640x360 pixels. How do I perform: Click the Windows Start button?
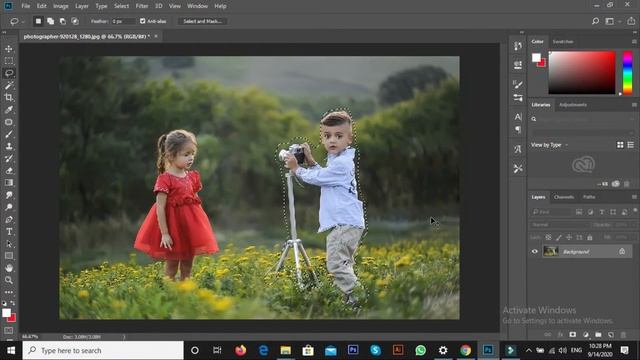tap(11, 350)
